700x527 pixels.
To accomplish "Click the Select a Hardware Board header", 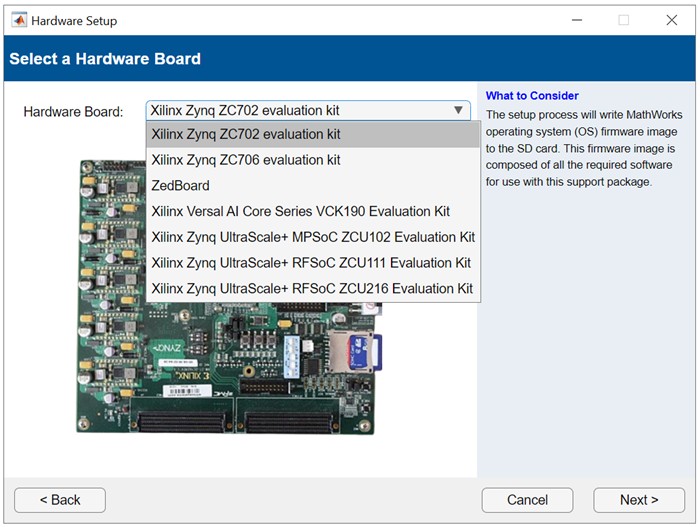I will pos(105,59).
